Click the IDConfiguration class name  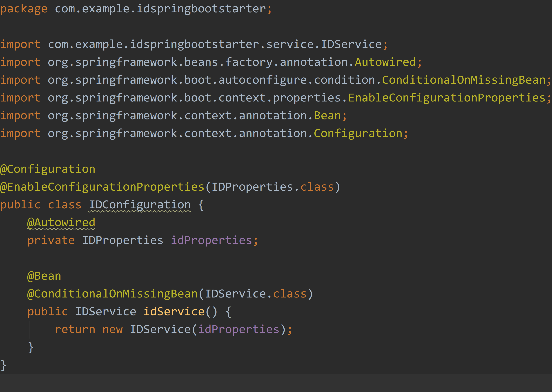pyautogui.click(x=140, y=205)
